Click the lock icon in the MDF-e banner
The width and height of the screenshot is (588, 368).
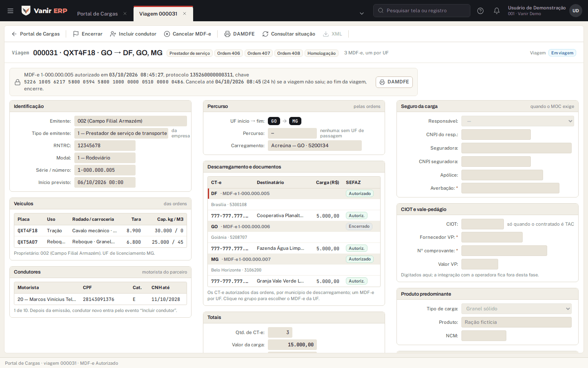(x=18, y=82)
